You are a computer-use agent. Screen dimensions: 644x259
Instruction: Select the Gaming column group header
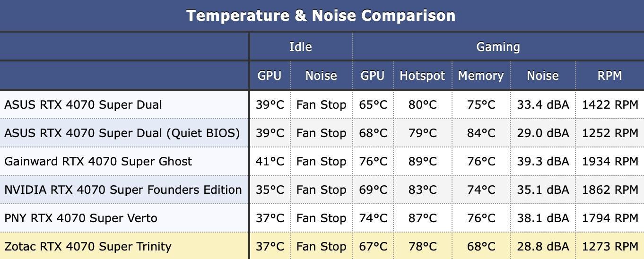tap(498, 47)
